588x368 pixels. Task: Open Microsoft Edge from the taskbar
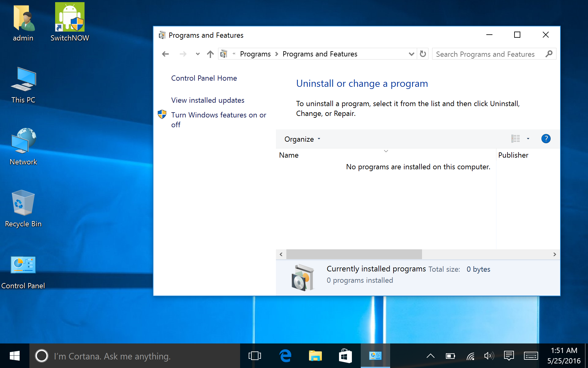coord(285,356)
